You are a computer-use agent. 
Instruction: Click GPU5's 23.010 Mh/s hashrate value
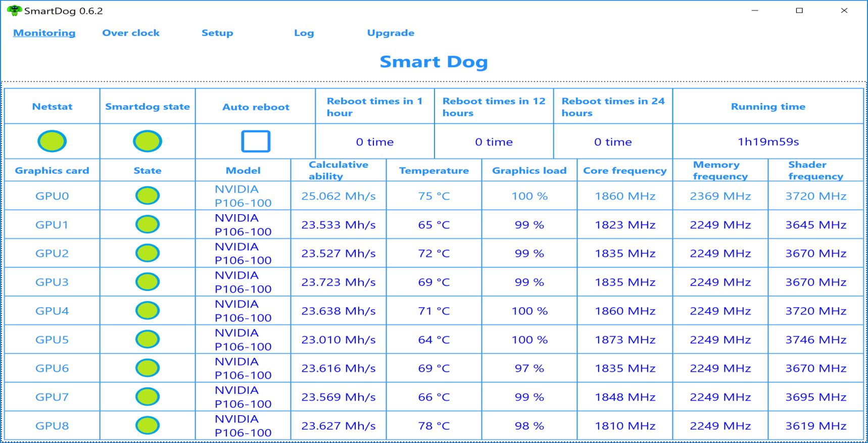click(339, 340)
